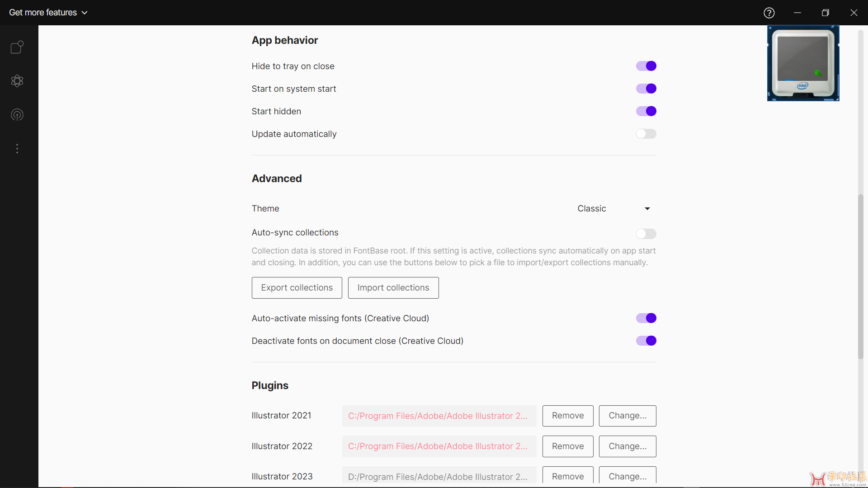868x488 pixels.
Task: Open the help question mark icon
Action: tap(769, 13)
